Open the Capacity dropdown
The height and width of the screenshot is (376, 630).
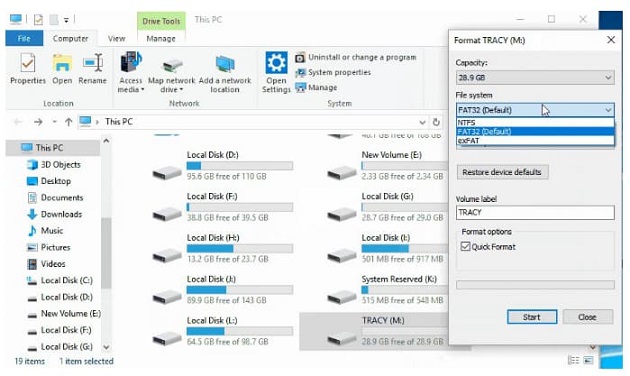point(535,78)
